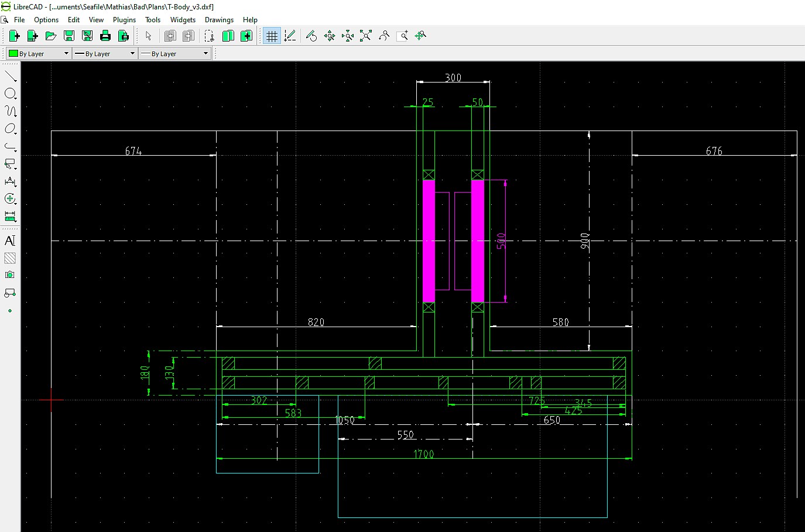Open the Plugins menu
This screenshot has width=805, height=532.
click(124, 20)
